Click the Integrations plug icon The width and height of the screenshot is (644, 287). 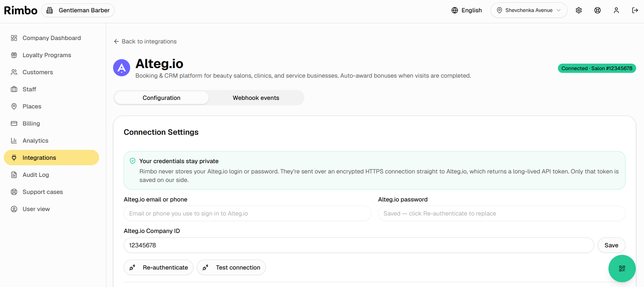(x=14, y=158)
